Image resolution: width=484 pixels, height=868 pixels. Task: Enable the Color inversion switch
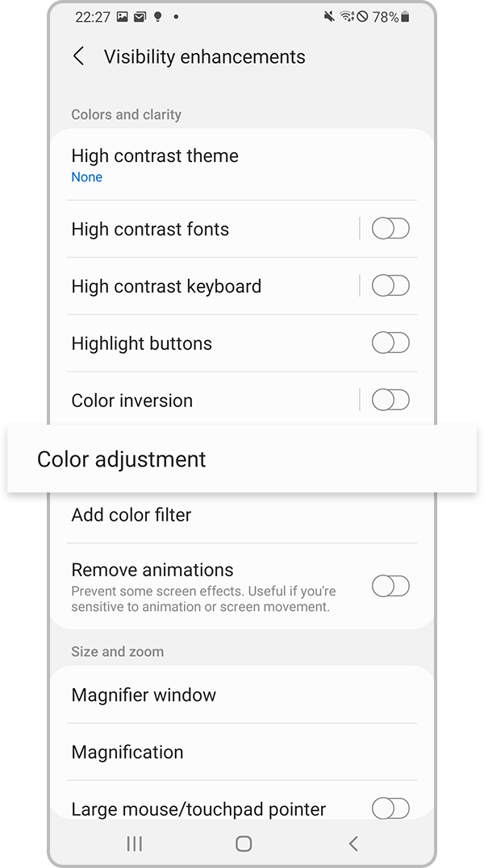click(x=390, y=401)
